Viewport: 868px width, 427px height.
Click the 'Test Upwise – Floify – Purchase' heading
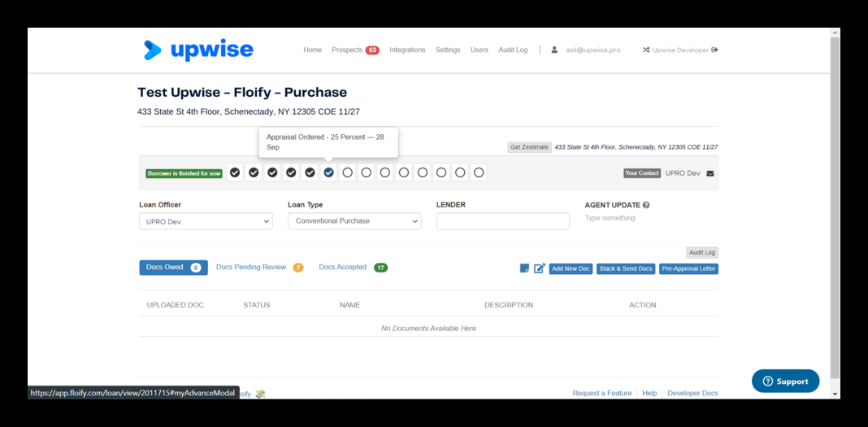[x=242, y=93]
